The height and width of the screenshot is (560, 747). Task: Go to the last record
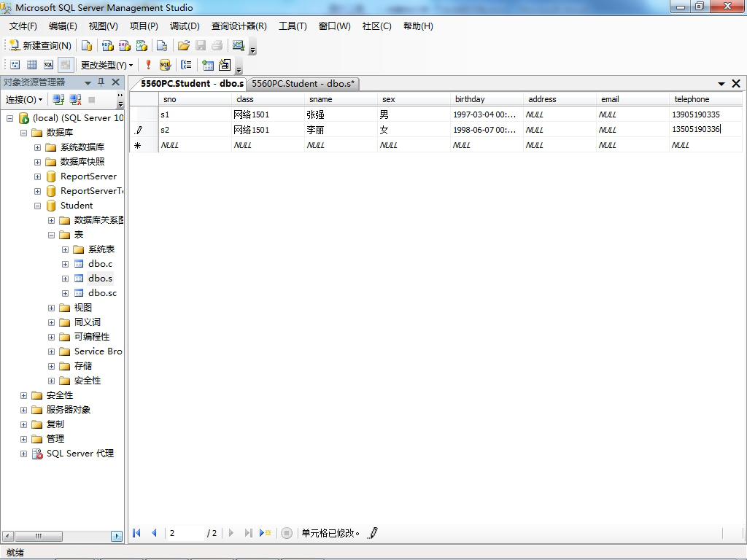(248, 533)
